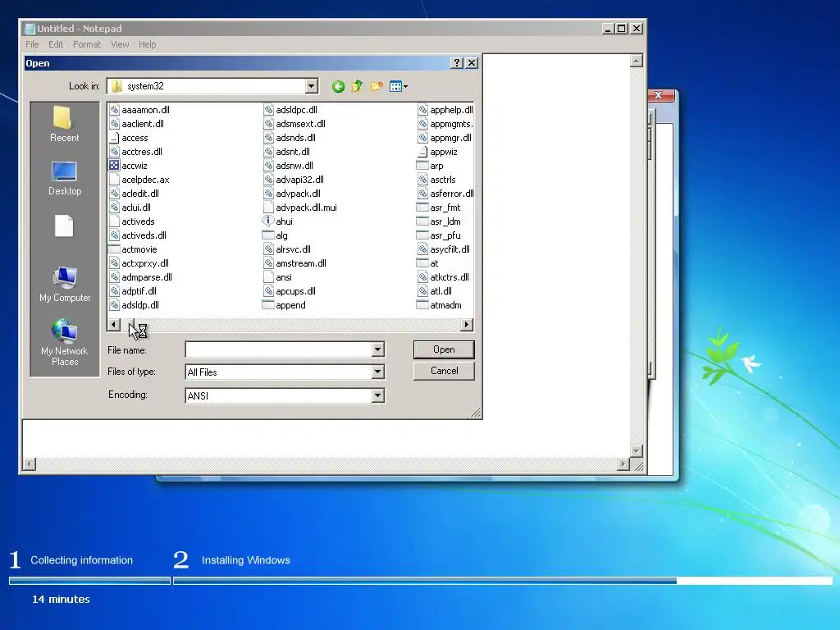Select the accwiz file icon
The height and width of the screenshot is (630, 840).
(x=114, y=166)
